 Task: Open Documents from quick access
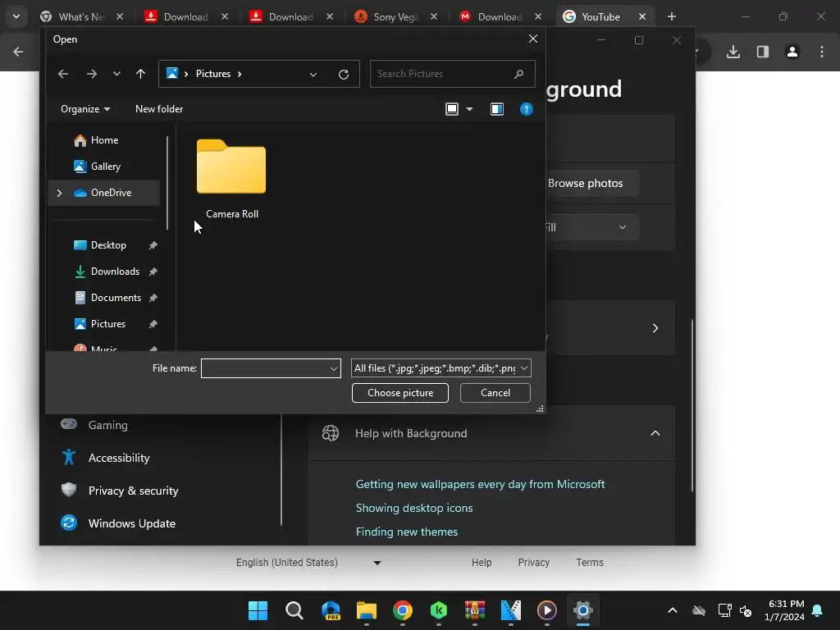coord(116,297)
